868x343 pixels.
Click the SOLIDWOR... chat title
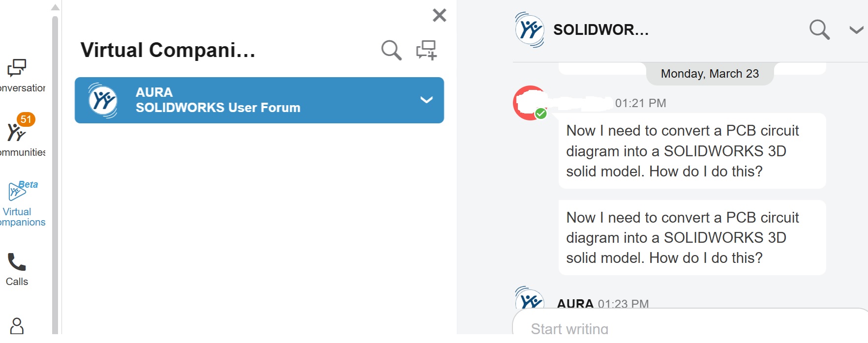(x=600, y=30)
